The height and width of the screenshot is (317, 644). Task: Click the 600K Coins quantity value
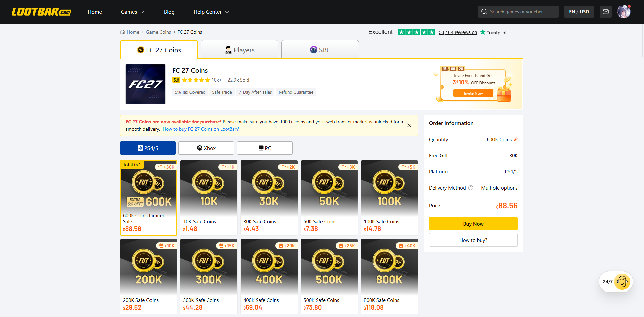click(499, 139)
